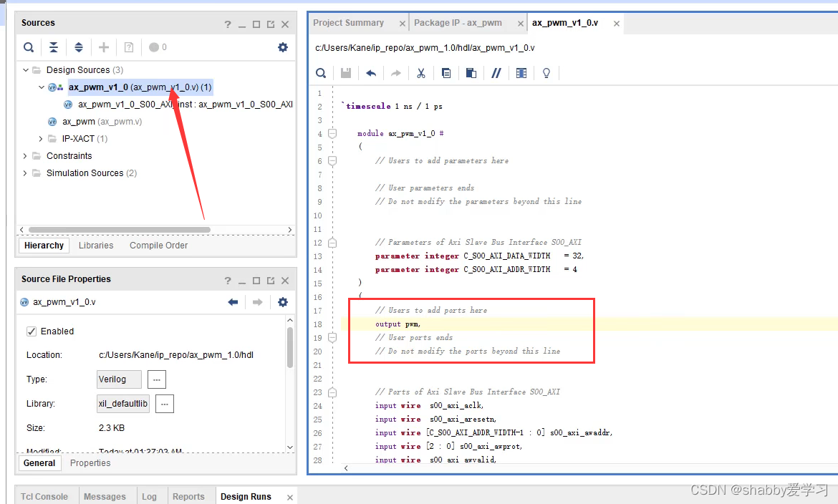Toggle the Enabled checkbox
838x504 pixels.
[x=32, y=331]
